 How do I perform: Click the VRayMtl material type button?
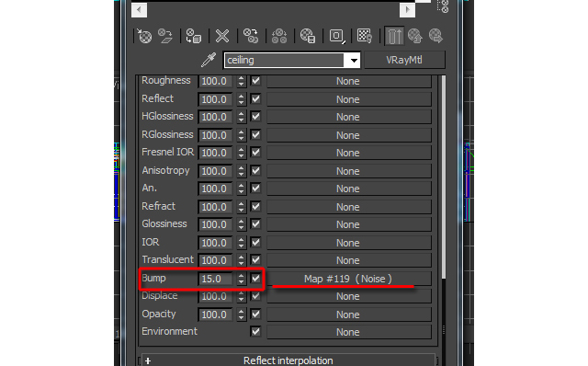point(404,60)
